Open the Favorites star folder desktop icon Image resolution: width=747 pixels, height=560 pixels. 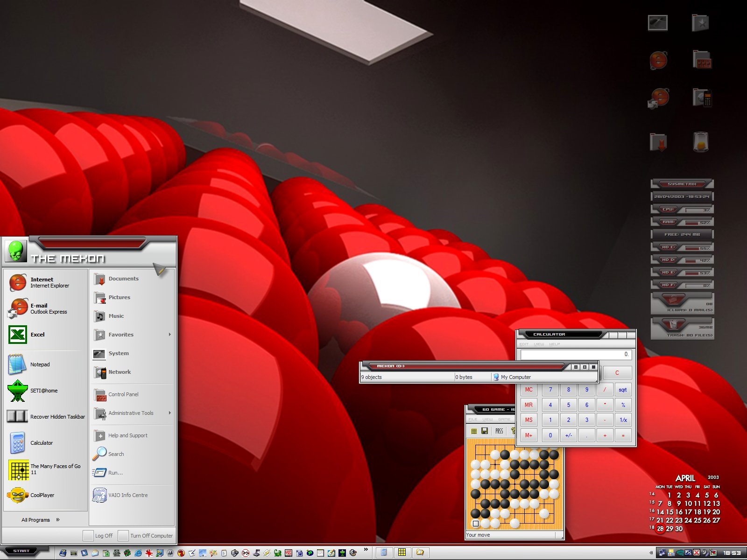pyautogui.click(x=701, y=22)
